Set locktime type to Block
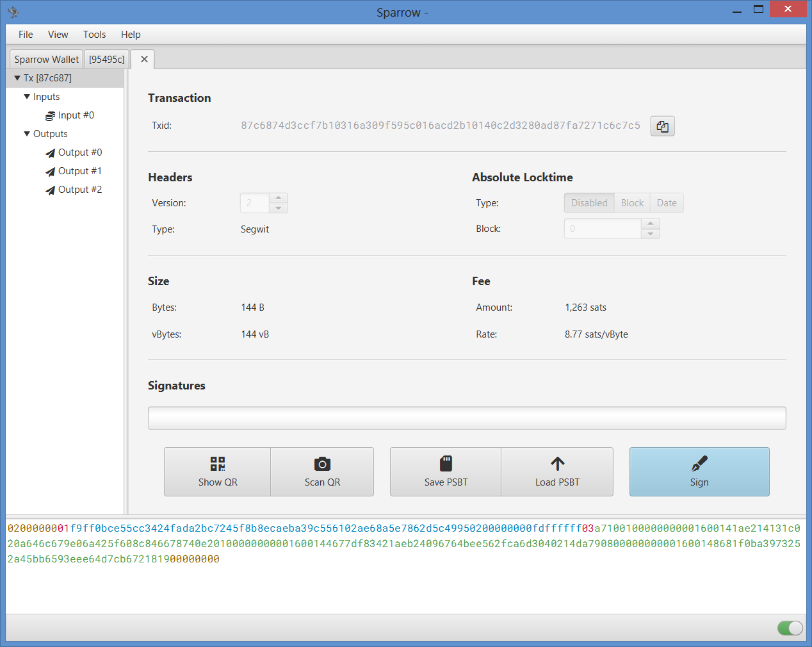Screen dimensions: 812x647 tap(632, 203)
